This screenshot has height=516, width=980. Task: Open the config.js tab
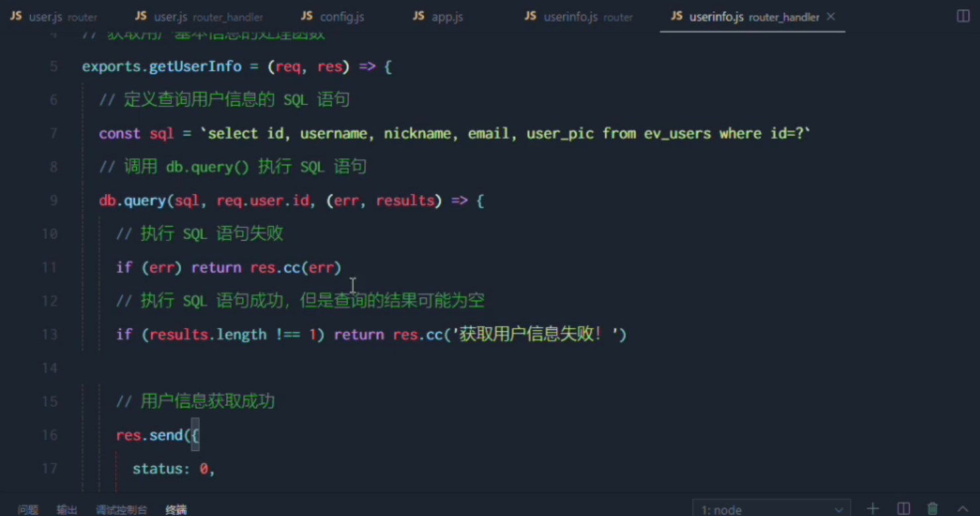coord(332,17)
